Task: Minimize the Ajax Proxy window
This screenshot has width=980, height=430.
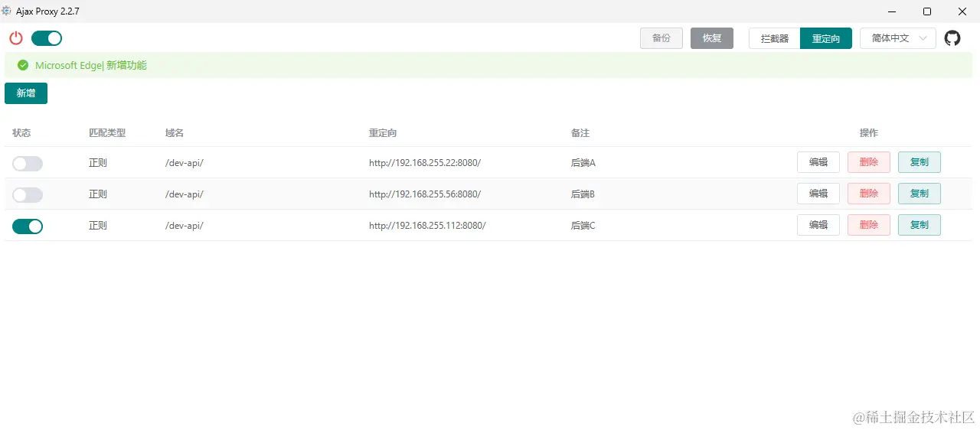Action: click(892, 11)
